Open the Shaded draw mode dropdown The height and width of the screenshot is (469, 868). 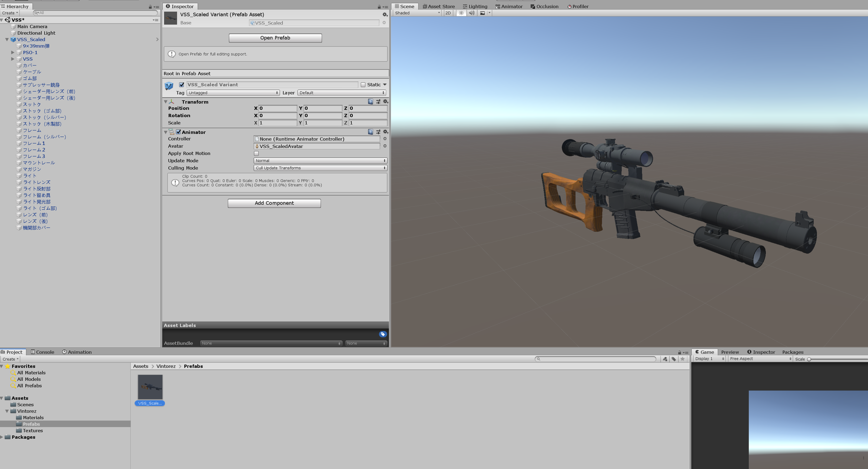point(417,13)
